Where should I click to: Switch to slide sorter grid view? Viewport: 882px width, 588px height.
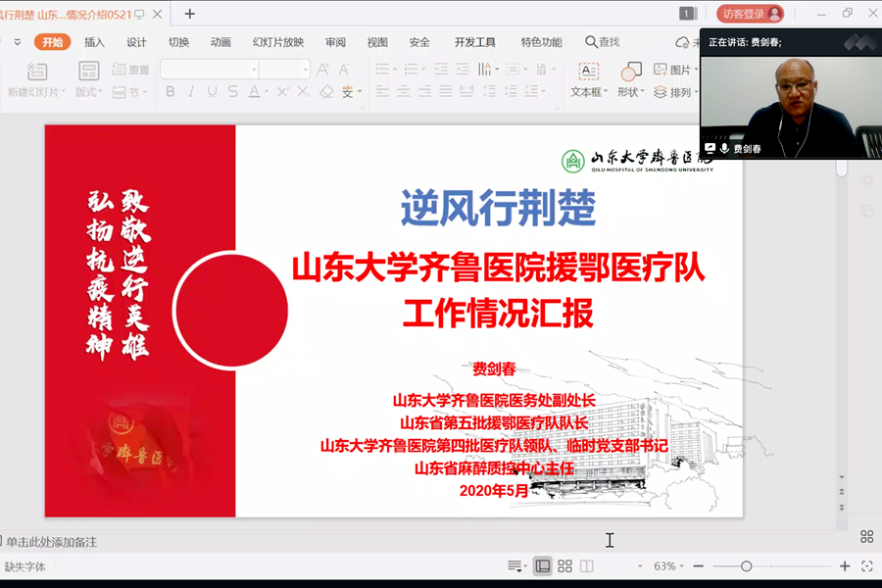coord(564,566)
